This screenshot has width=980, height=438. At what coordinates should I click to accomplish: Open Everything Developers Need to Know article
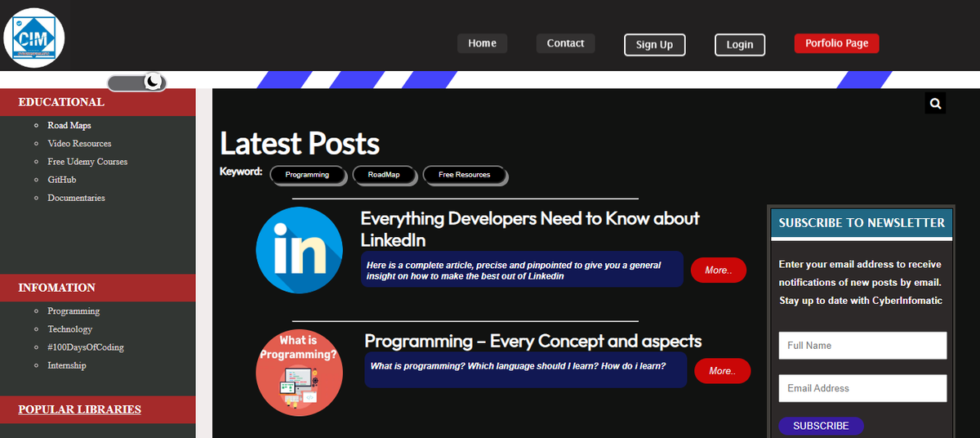tap(530, 229)
